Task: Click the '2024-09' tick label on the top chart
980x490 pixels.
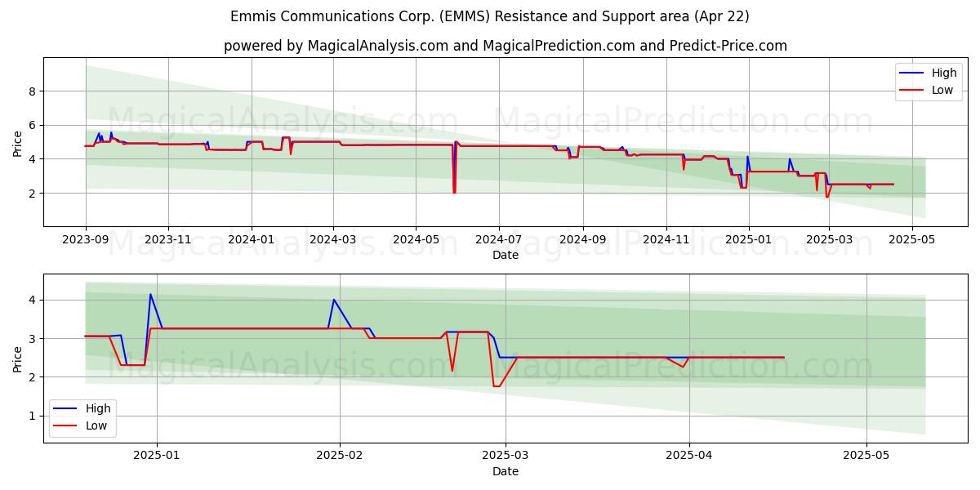Action: [x=582, y=241]
